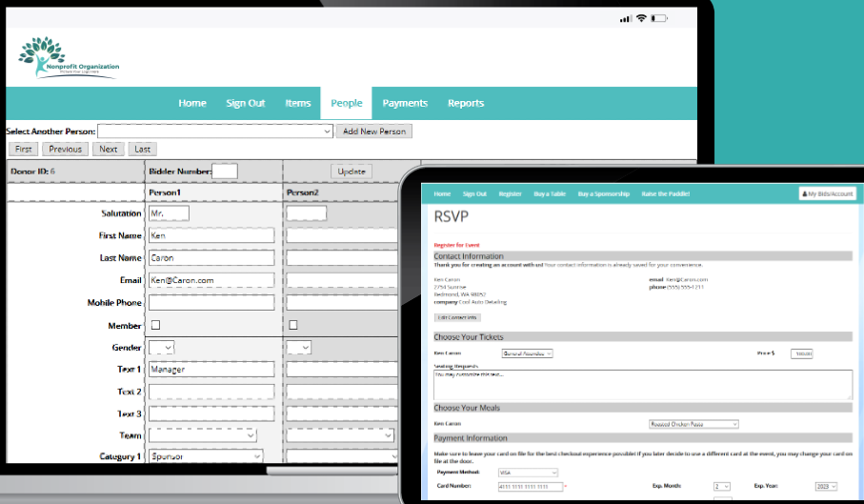Click the Wi-Fi status icon
The width and height of the screenshot is (864, 504).
pyautogui.click(x=641, y=18)
